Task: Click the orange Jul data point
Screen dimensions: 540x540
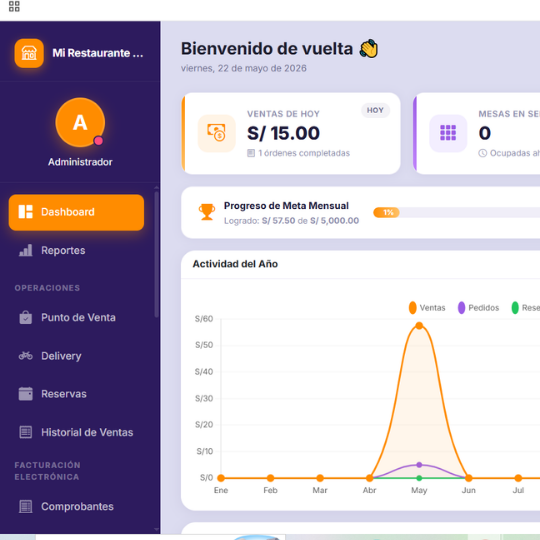Action: tap(518, 478)
